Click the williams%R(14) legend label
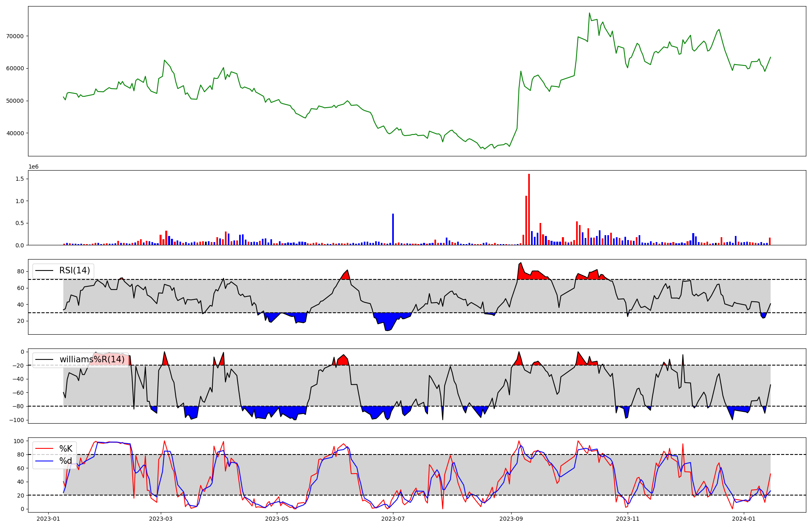The height and width of the screenshot is (528, 812). pos(92,359)
